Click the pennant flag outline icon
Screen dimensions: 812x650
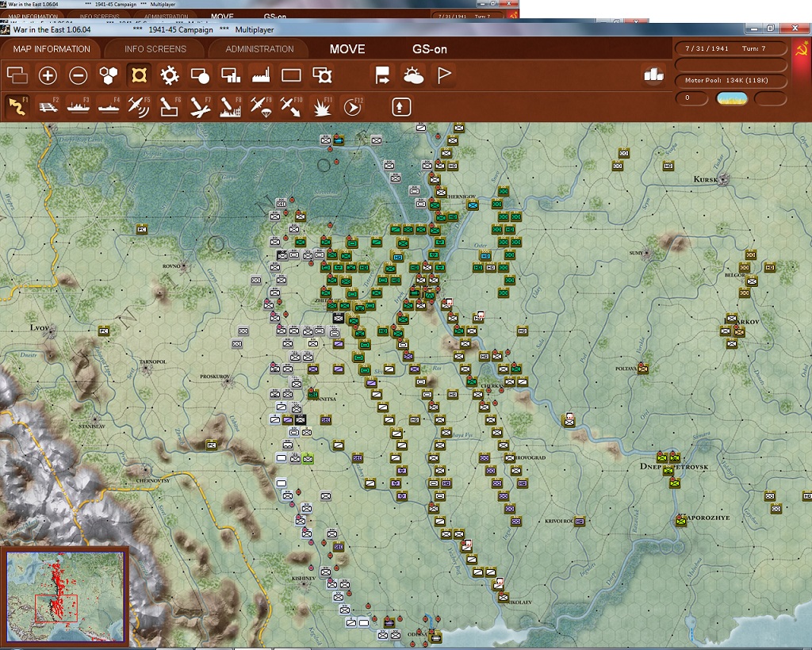click(444, 75)
